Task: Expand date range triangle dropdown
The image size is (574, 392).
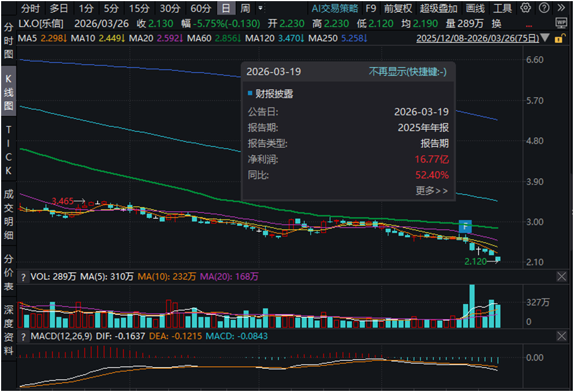Action: click(x=545, y=38)
